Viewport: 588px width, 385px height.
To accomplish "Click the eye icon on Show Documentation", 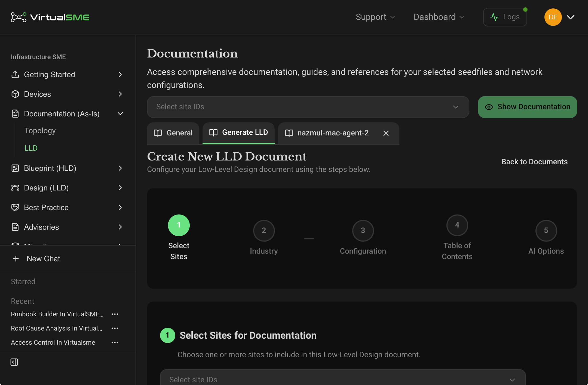I will tap(489, 107).
